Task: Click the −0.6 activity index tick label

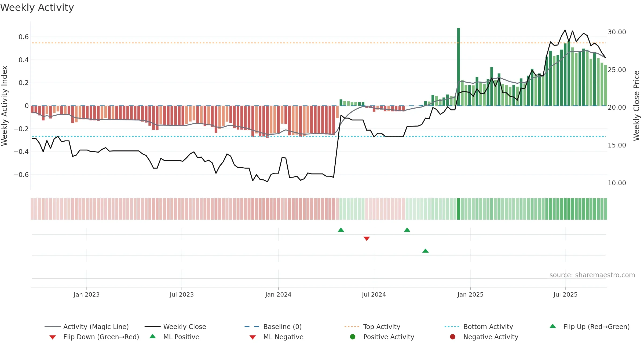Action: 21,175
